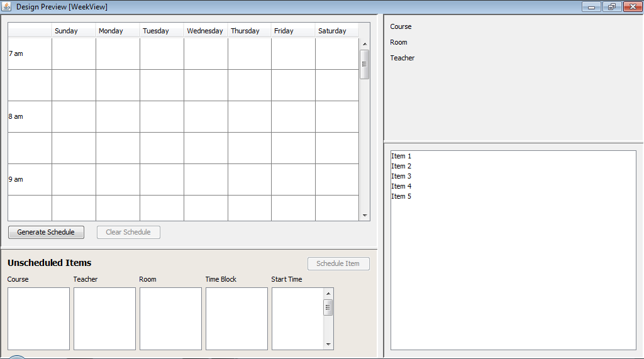Click inside the Teacher list box

click(104, 318)
